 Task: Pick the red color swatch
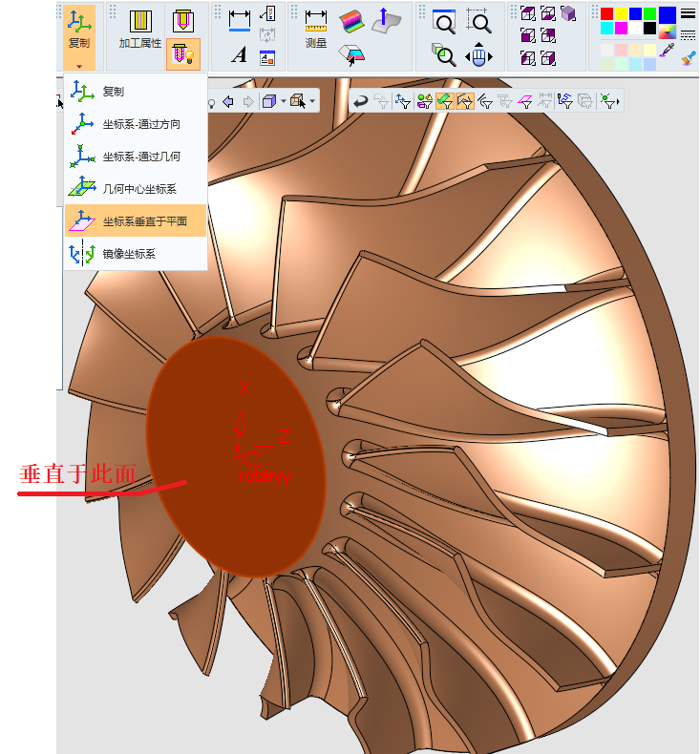pyautogui.click(x=606, y=13)
